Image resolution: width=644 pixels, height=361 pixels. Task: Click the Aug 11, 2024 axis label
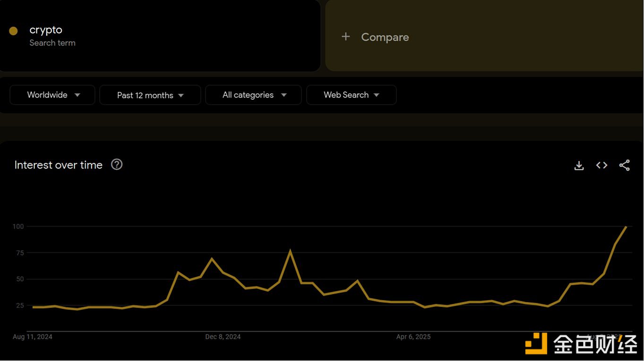33,337
